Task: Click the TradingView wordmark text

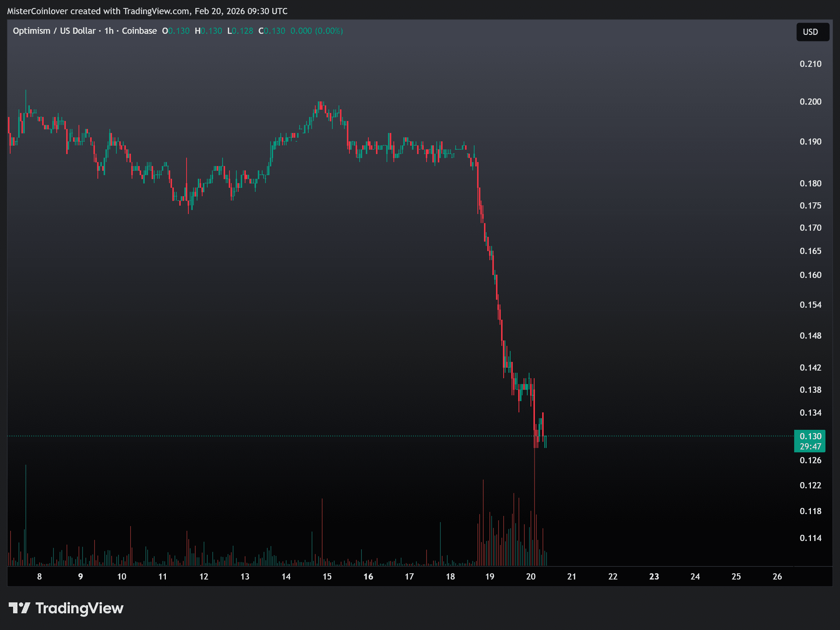Action: (x=79, y=608)
